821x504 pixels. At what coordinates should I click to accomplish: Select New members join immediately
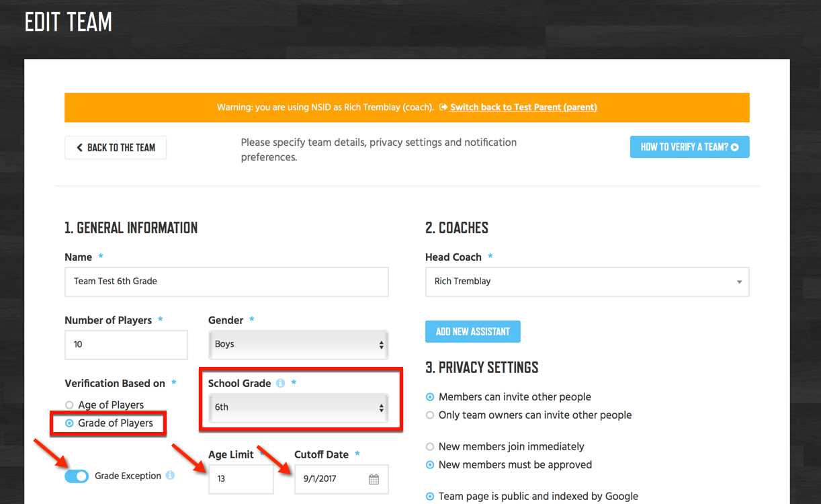coord(430,447)
